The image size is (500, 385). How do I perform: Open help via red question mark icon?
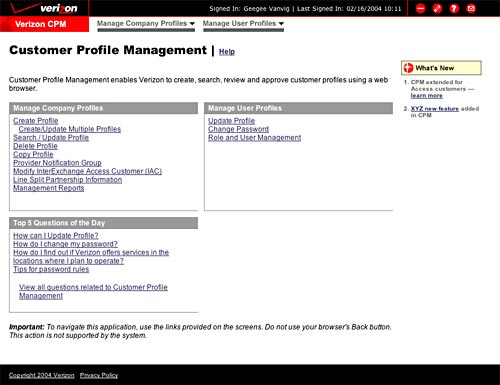click(x=454, y=8)
